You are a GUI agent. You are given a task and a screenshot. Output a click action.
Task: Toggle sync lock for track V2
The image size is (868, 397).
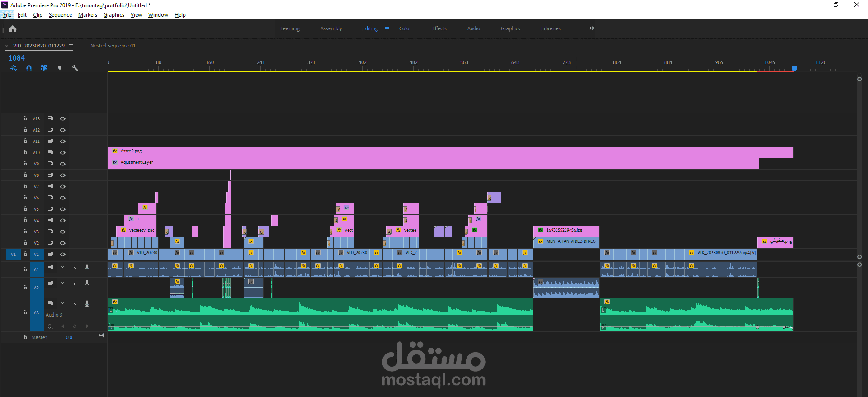point(51,243)
